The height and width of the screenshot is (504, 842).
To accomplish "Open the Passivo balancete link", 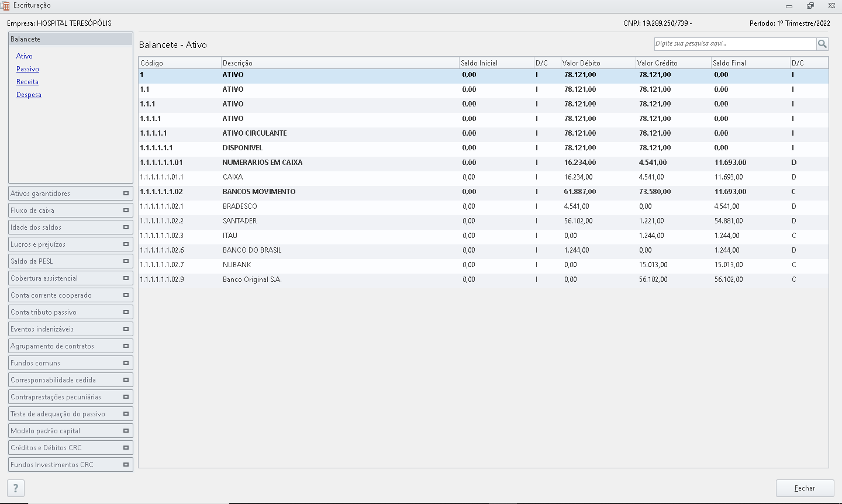I will click(x=27, y=69).
